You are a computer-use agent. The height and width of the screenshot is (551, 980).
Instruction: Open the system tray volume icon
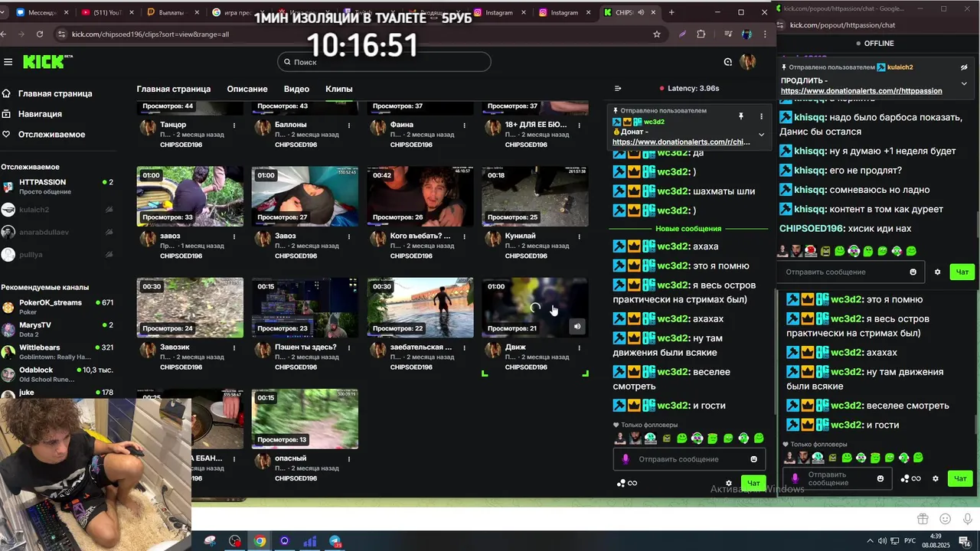883,541
